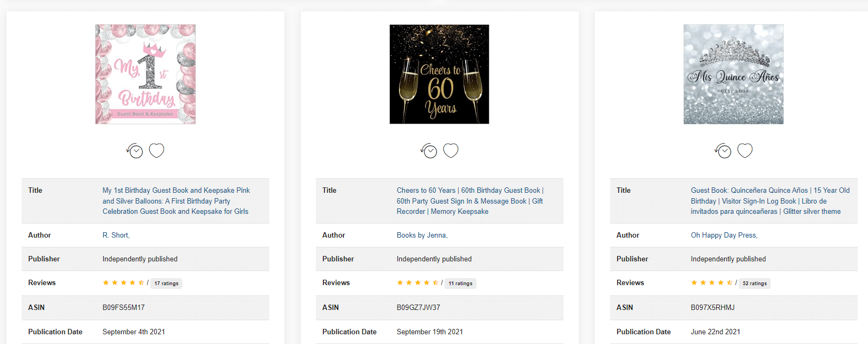Image resolution: width=868 pixels, height=344 pixels.
Task: Click history clock icon under My 1st Birthday book
Action: 135,151
